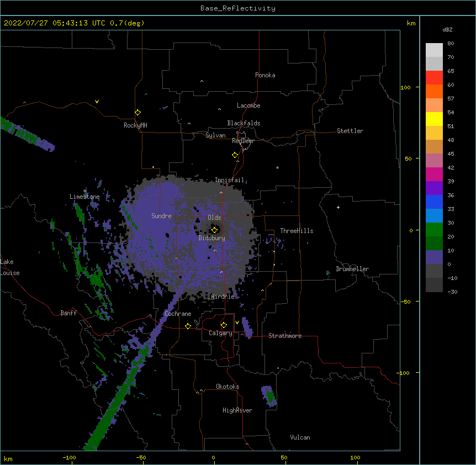Image resolution: width=476 pixels, height=465 pixels.
Task: Select the Sundre label inside radar echo
Action: [x=161, y=216]
